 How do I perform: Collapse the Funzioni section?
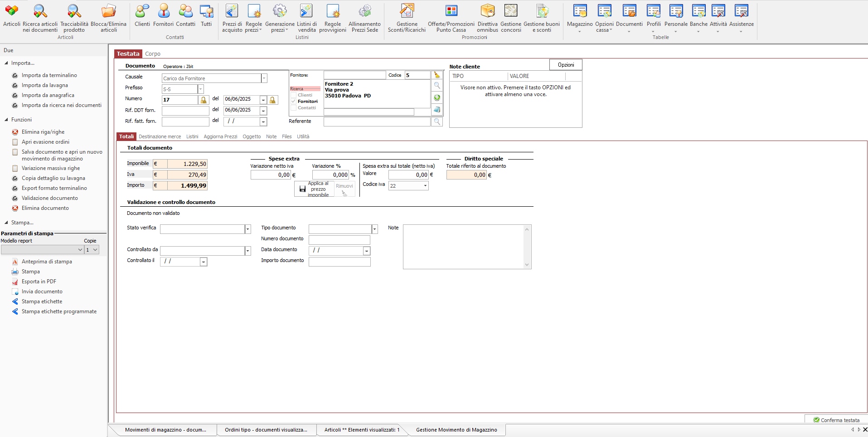(x=6, y=120)
